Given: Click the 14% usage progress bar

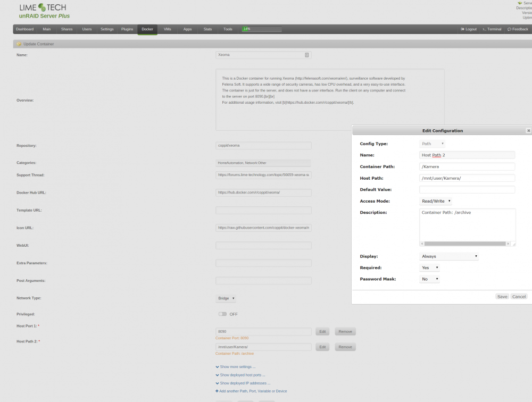Looking at the screenshot, I should [x=262, y=29].
